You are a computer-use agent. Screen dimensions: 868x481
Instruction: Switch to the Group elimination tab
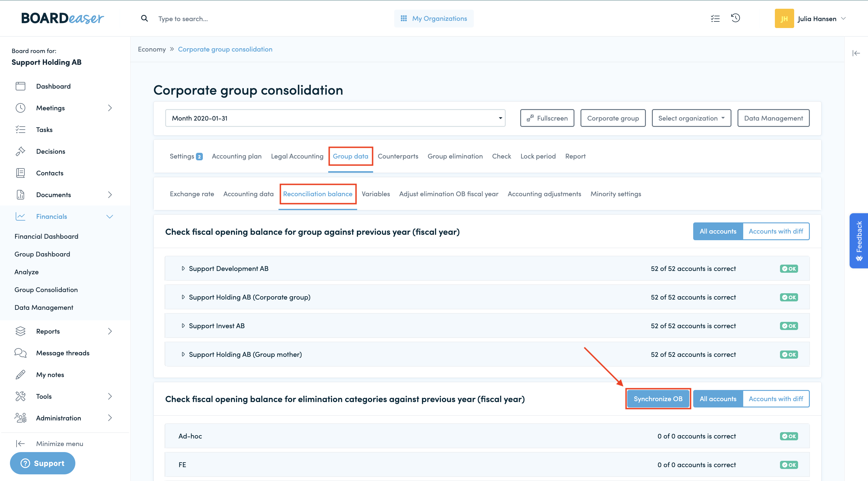coord(455,156)
